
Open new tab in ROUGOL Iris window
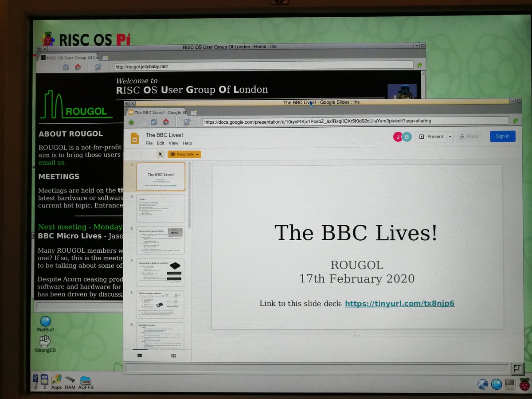(106, 58)
